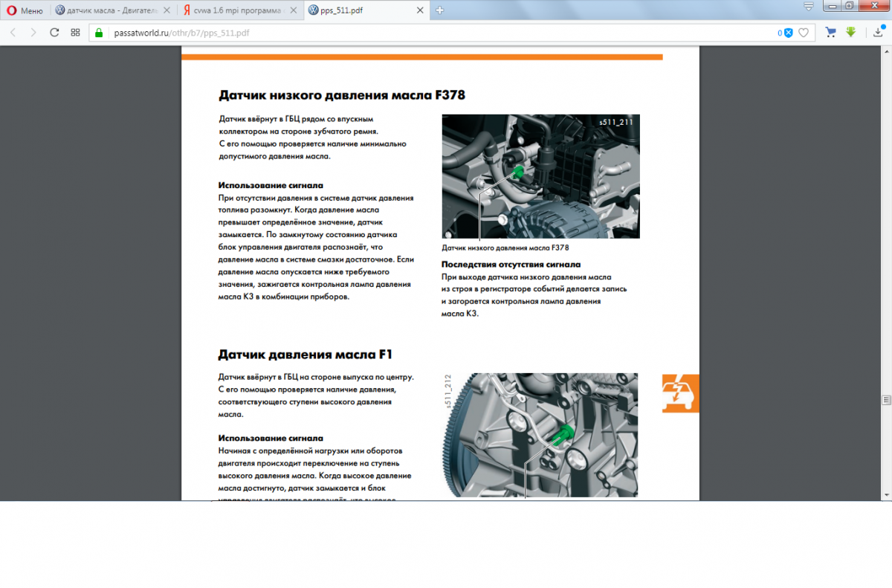Reload the current page
892x588 pixels.
[x=54, y=33]
